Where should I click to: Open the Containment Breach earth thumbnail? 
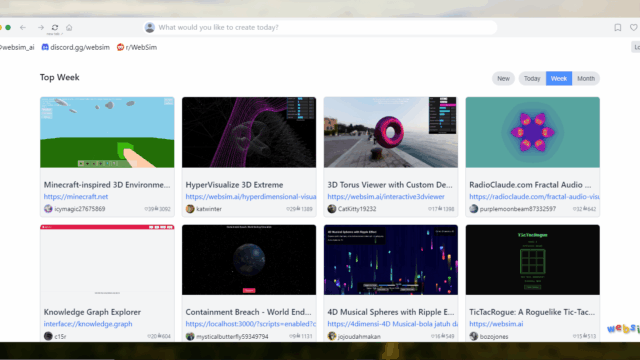pyautogui.click(x=249, y=260)
